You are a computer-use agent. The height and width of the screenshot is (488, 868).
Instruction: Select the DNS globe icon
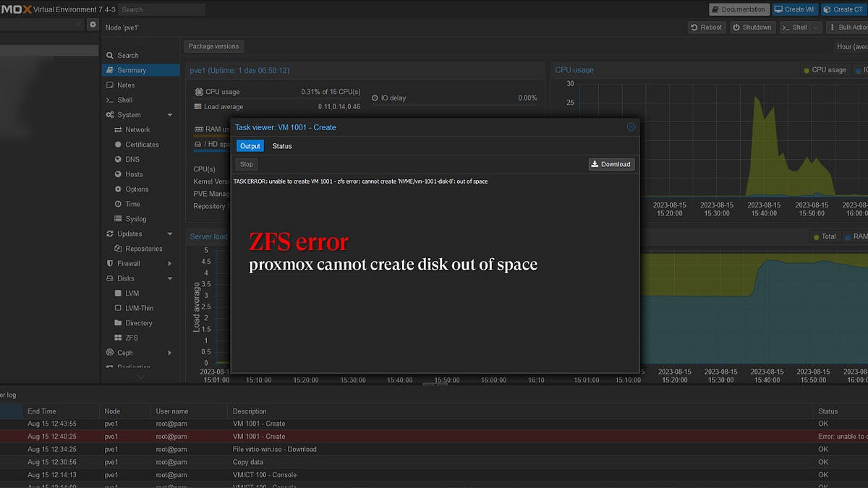pyautogui.click(x=119, y=160)
